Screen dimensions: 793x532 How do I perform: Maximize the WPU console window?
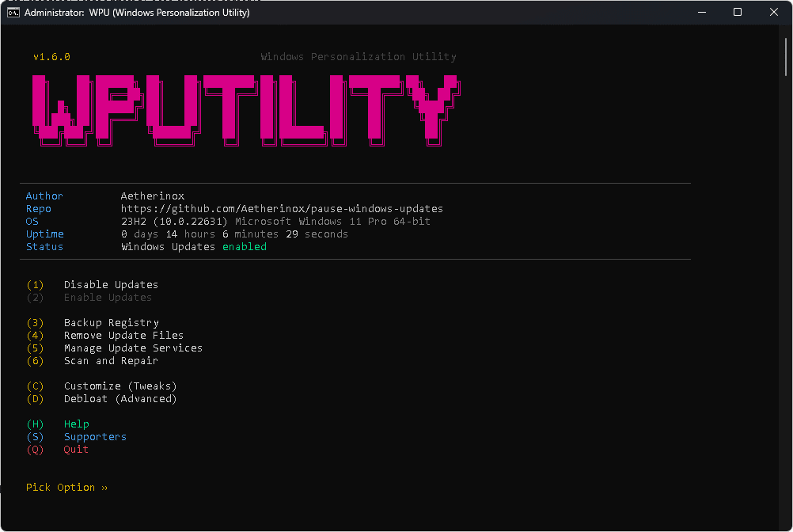click(x=738, y=13)
